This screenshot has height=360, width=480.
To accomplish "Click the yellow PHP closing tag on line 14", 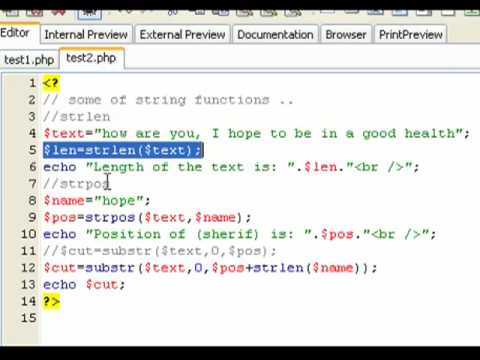I will pos(51,301).
